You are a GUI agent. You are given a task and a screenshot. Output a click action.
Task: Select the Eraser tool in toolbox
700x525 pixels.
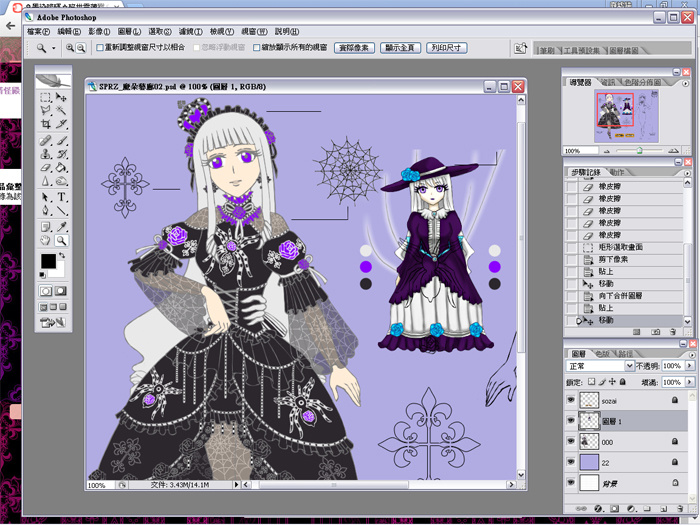coord(45,168)
